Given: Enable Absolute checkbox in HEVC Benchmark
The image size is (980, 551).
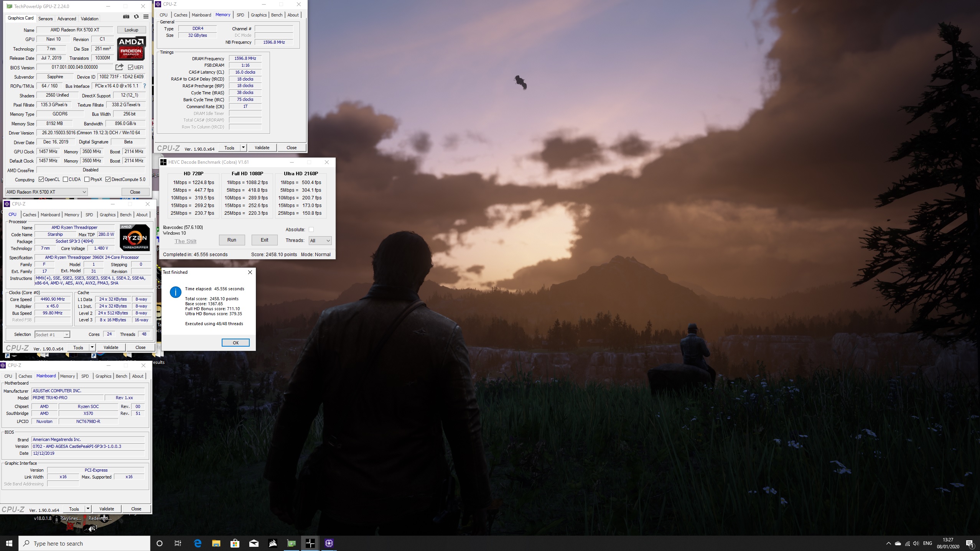Looking at the screenshot, I should (311, 229).
